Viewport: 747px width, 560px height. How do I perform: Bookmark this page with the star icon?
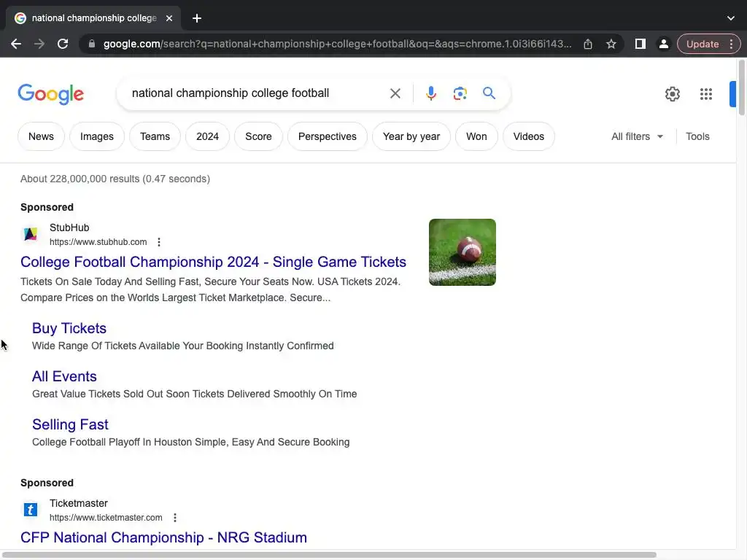611,44
